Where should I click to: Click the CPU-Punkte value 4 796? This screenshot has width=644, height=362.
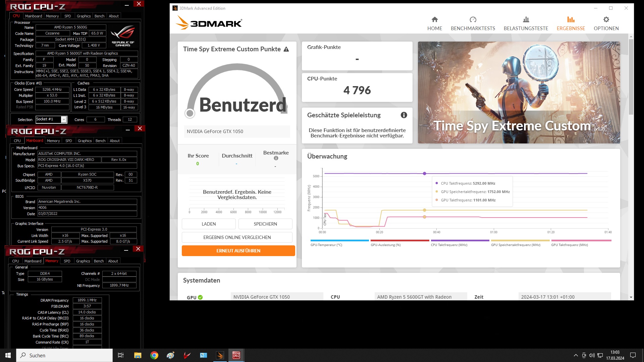[357, 90]
